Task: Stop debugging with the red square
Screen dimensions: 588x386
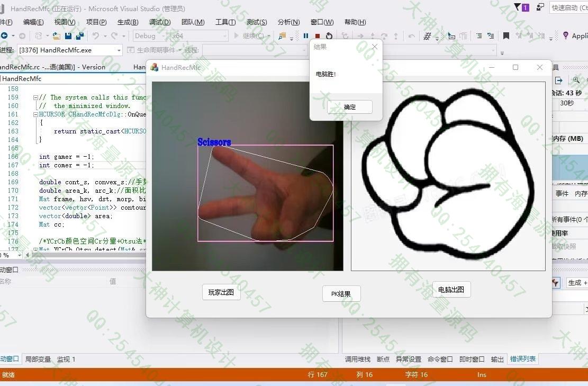Action: (318, 36)
